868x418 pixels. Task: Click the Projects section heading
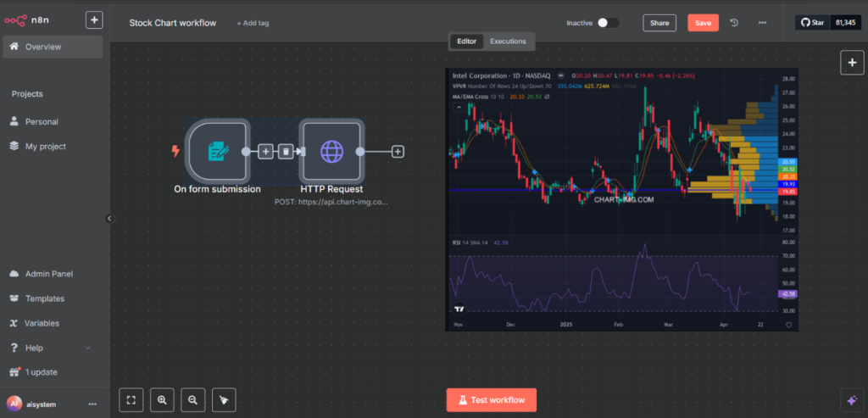pyautogui.click(x=27, y=94)
